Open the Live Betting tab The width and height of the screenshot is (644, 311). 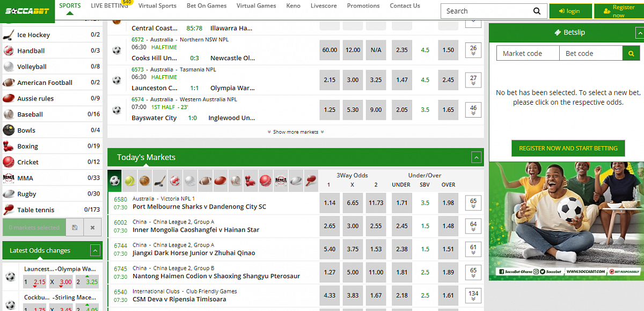pos(109,6)
